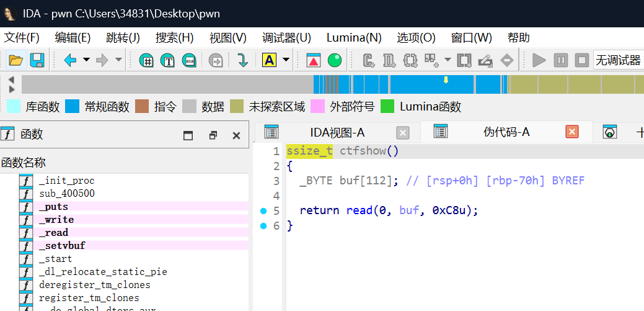
Task: Select _setvbuf in function list
Action: point(62,246)
